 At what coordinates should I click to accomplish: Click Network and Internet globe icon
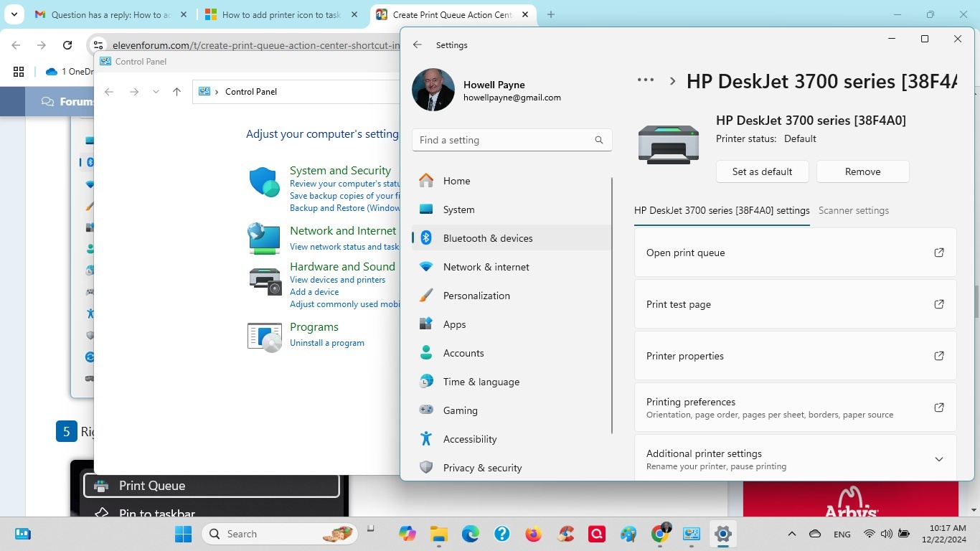[264, 238]
